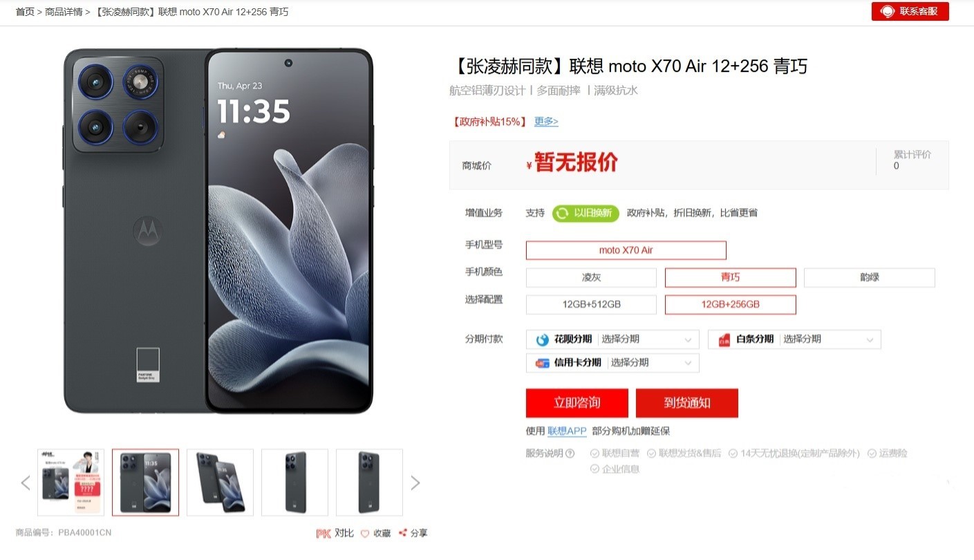The image size is (974, 560).
Task: Open 商品详情 breadcrumb item
Action: (64, 12)
